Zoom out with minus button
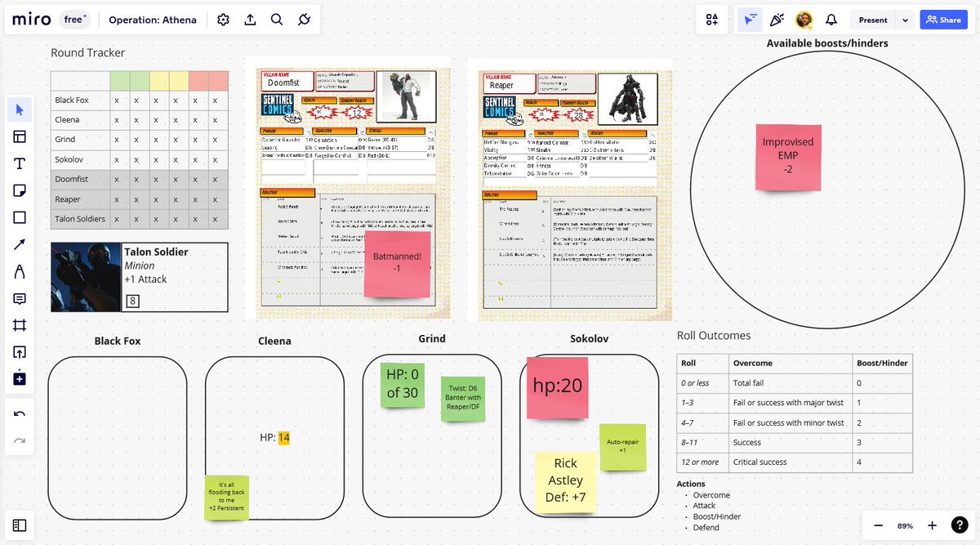The width and height of the screenshot is (980, 545). pyautogui.click(x=878, y=525)
